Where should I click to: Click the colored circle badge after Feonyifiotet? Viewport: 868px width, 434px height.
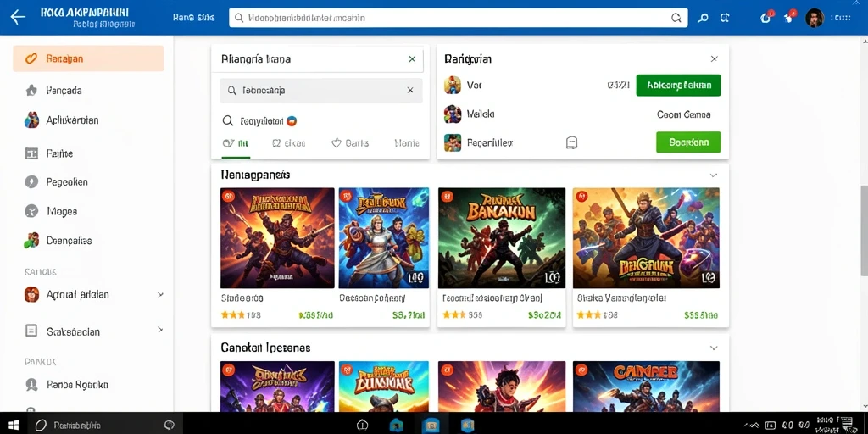(292, 120)
